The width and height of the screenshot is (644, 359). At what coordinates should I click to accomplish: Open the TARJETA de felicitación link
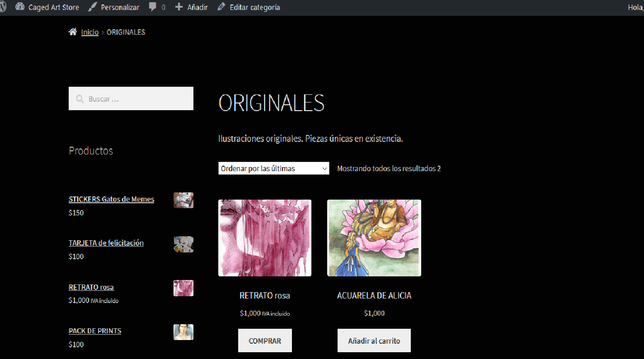pyautogui.click(x=106, y=243)
